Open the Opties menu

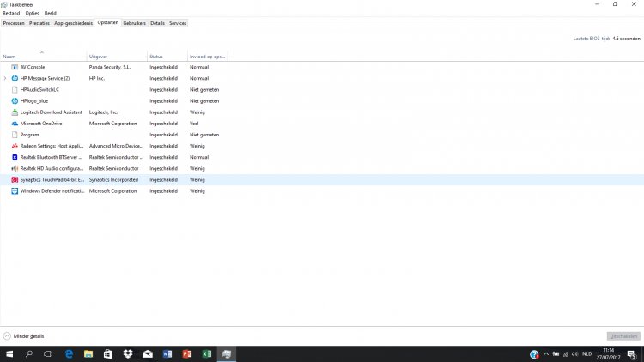(x=32, y=14)
